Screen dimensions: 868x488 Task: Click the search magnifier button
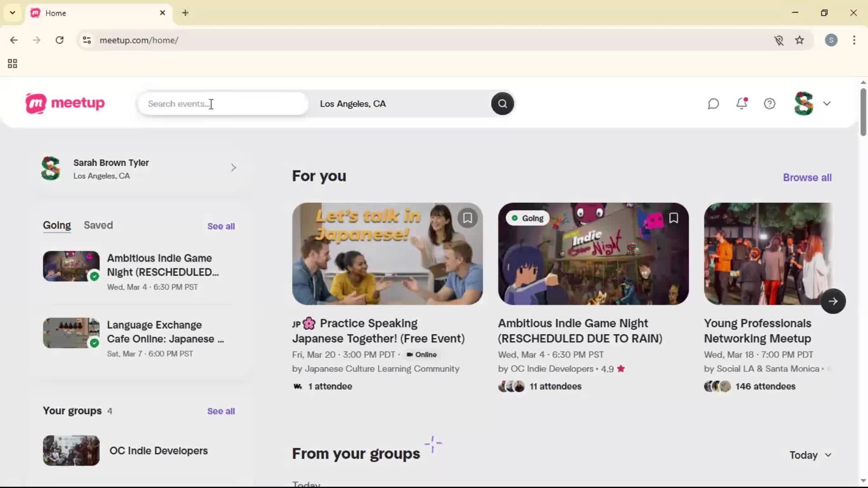pos(502,103)
